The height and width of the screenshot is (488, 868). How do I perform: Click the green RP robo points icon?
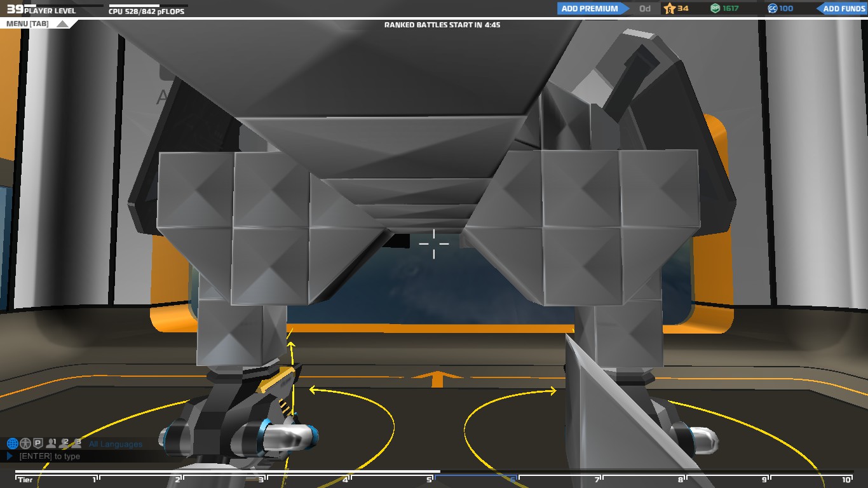715,9
